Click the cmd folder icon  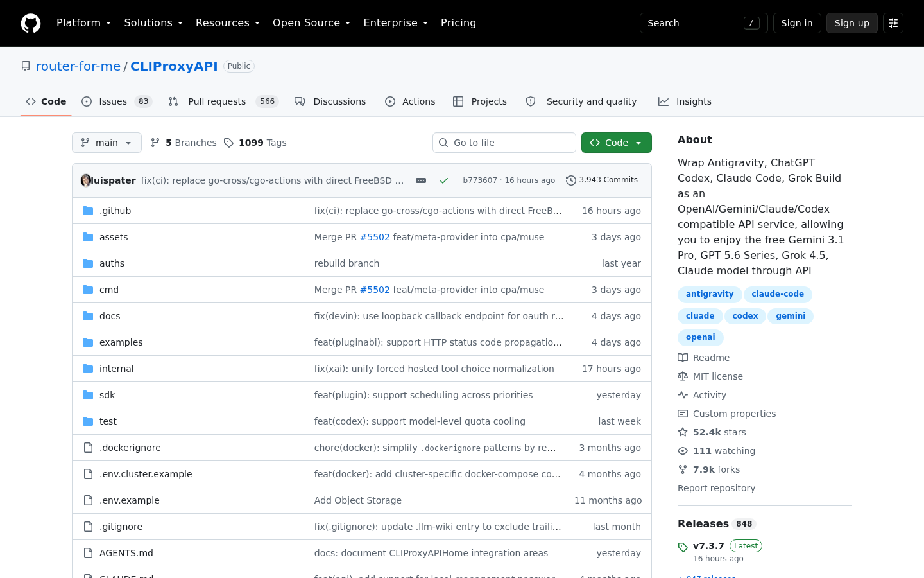(x=88, y=290)
